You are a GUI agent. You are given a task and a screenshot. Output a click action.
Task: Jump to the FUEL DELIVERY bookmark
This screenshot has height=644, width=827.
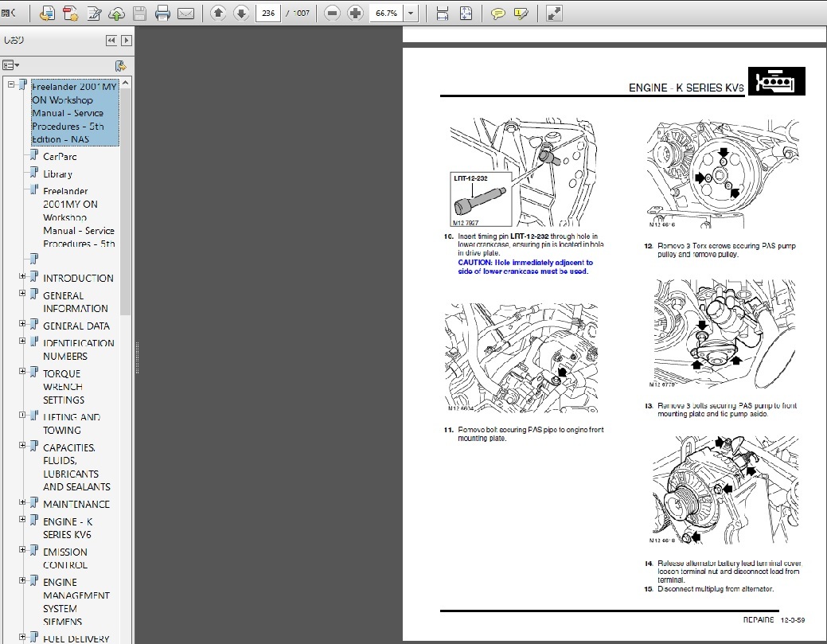coord(76,638)
